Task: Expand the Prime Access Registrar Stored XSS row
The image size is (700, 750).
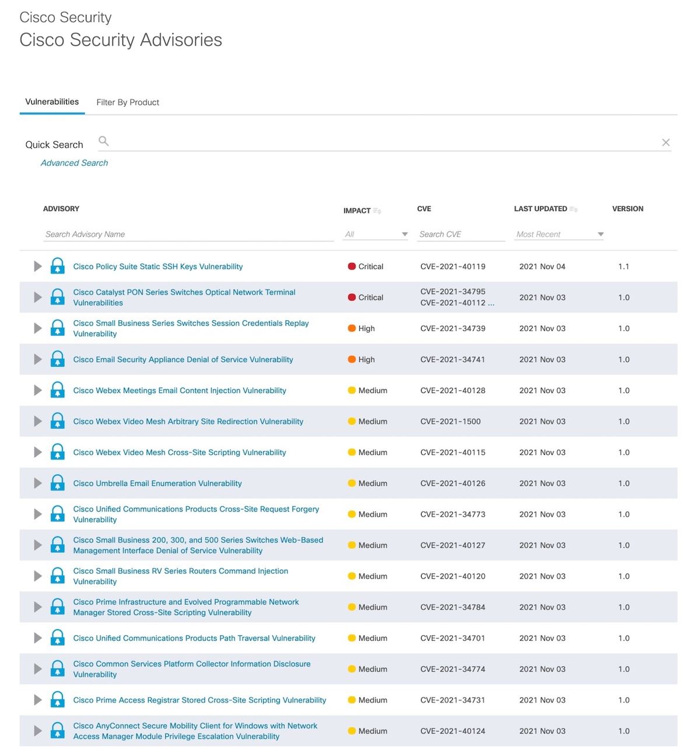Action: [x=38, y=699]
